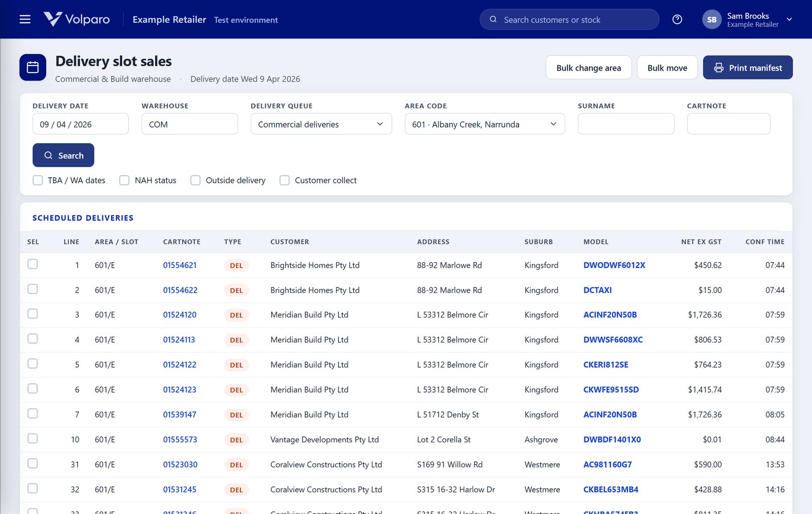
Task: Click the Suburb column header
Action: coord(538,242)
